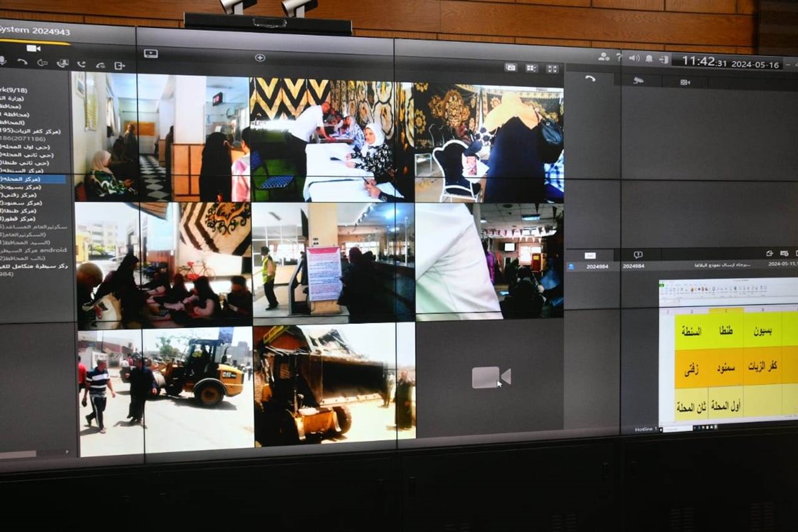Click the yellow طنطا cell in the spreadsheet
The width and height of the screenshot is (798, 532).
pyautogui.click(x=726, y=331)
